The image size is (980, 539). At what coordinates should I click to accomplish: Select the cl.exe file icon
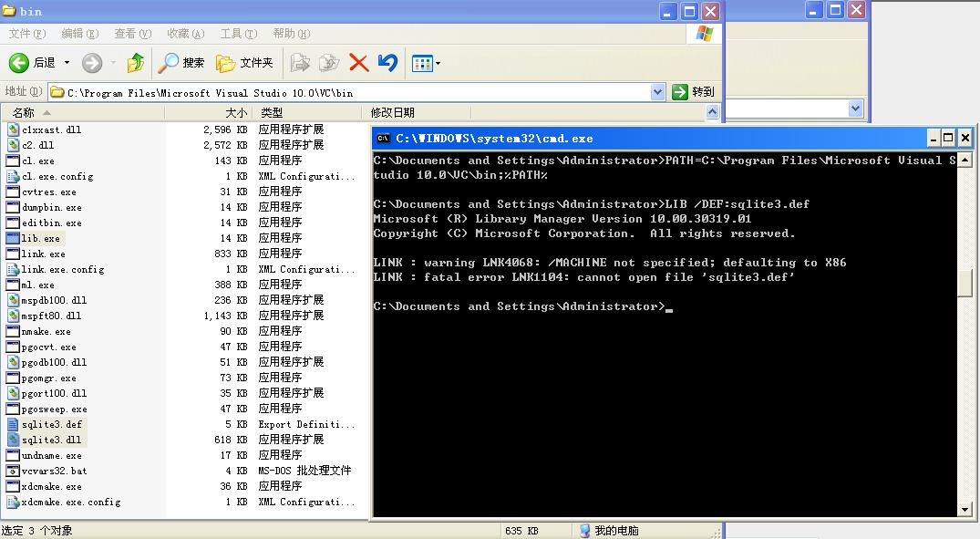[13, 161]
